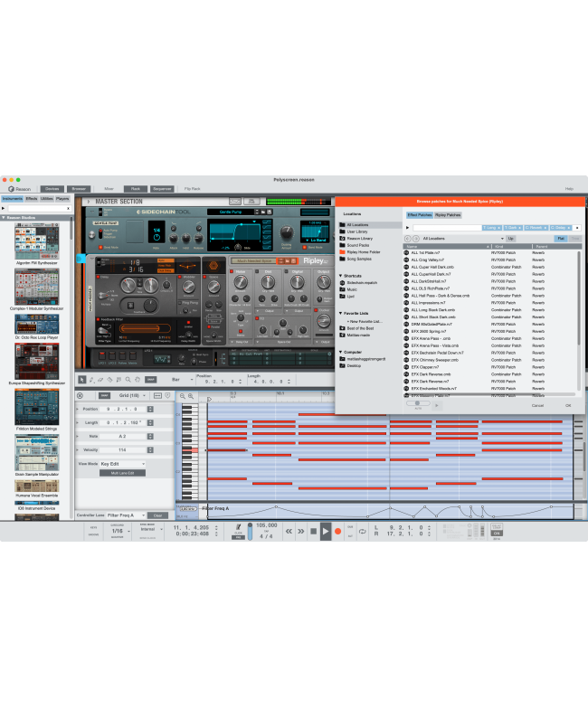Viewport: 588px width, 718px height.
Task: Switch to the Instruments tab
Action: [13, 199]
